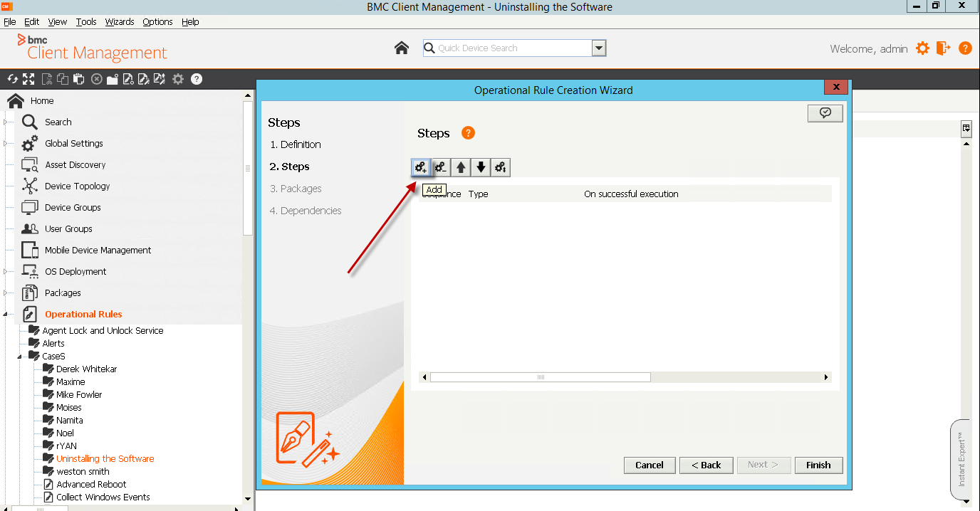Click the steps table scrollbar left arrow
980x511 pixels.
coord(424,377)
